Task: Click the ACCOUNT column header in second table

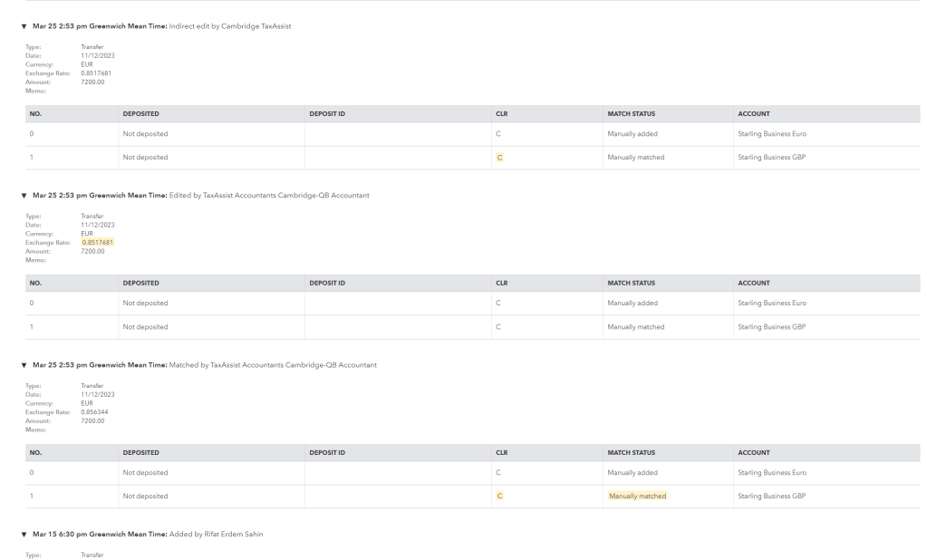Action: (x=753, y=284)
